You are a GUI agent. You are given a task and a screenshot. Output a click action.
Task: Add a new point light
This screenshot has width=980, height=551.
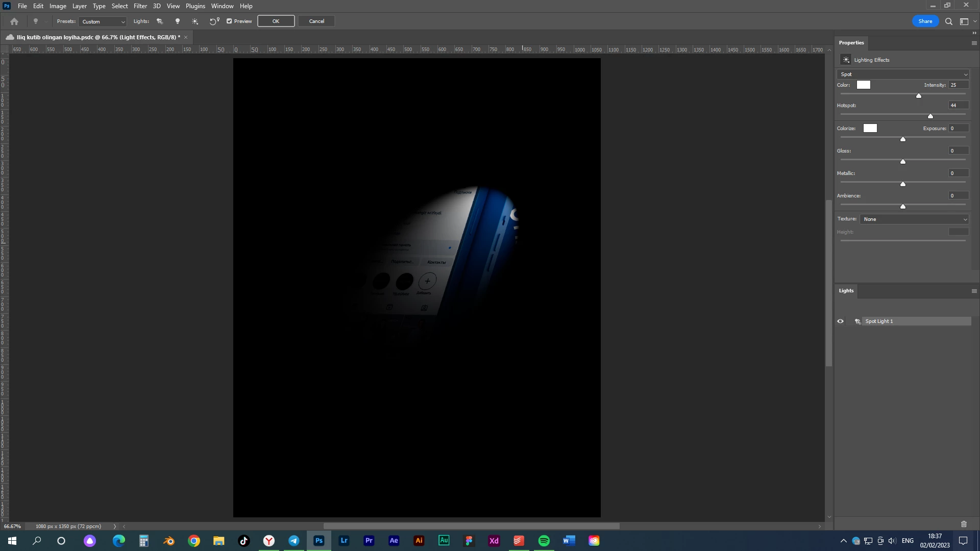coord(178,21)
